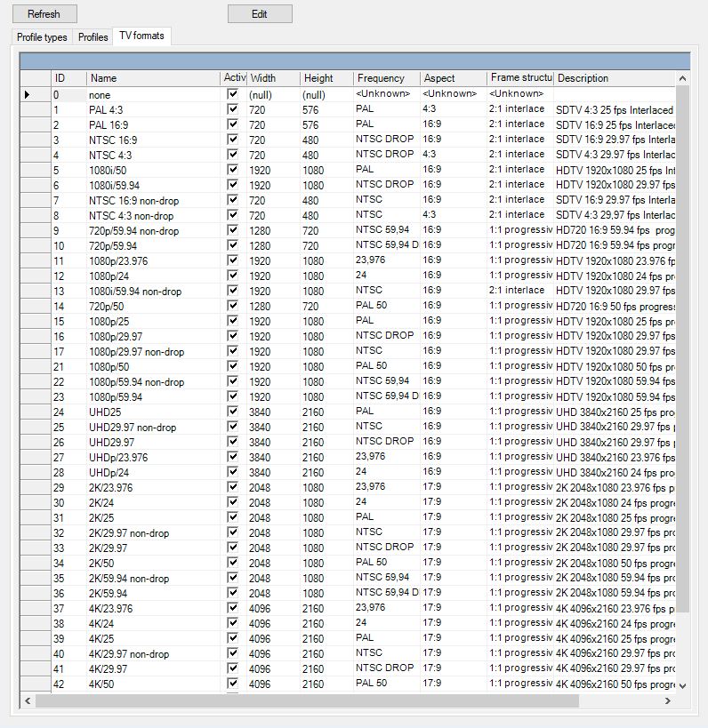The image size is (708, 728).
Task: Toggle Active checkbox for 1080i/50
Action: [x=233, y=170]
